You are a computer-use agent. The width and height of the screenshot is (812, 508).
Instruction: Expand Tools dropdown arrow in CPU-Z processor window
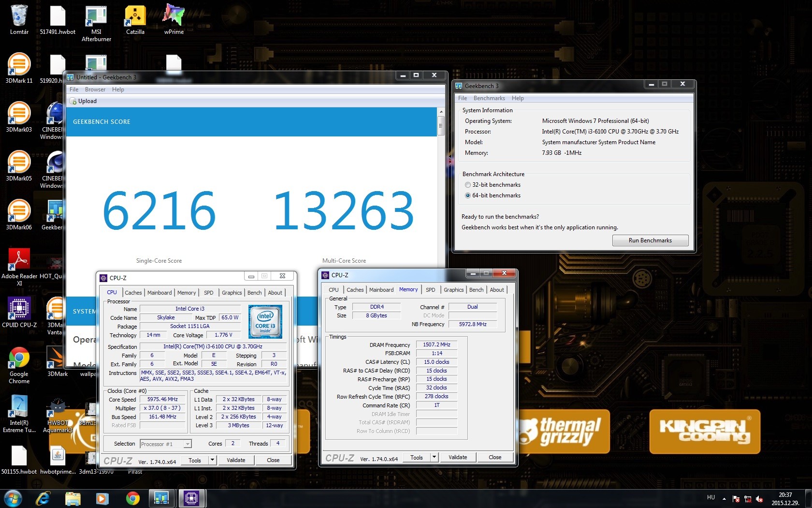click(x=212, y=460)
